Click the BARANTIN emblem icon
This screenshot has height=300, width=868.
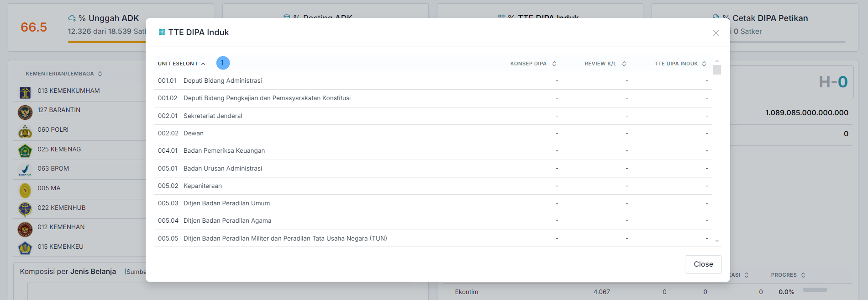[25, 112]
